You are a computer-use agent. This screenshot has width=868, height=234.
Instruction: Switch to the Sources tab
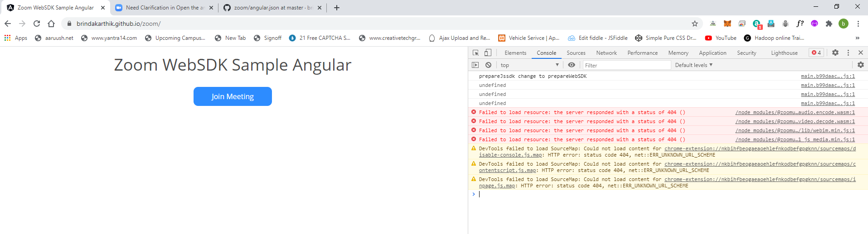(x=576, y=53)
